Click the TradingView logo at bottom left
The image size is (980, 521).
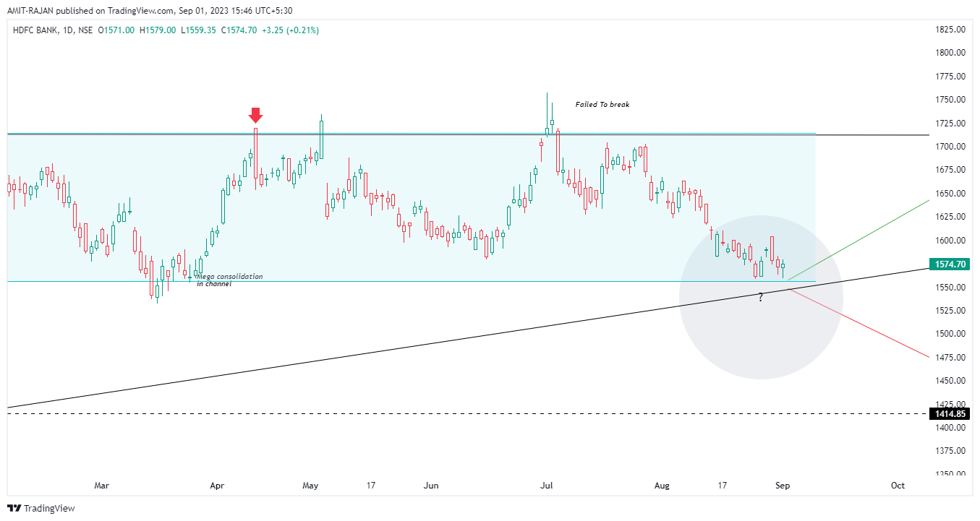[41, 508]
